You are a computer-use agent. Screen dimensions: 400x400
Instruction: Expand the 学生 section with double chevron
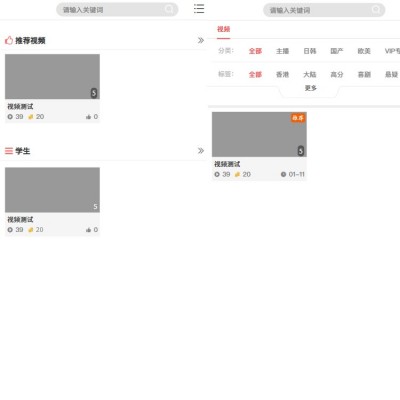[x=201, y=151]
